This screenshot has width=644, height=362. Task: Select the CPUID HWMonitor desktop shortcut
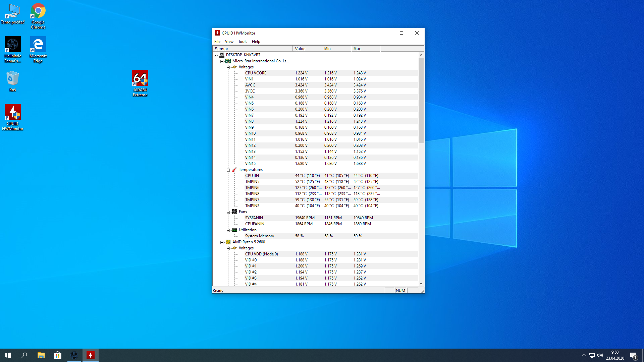[12, 117]
